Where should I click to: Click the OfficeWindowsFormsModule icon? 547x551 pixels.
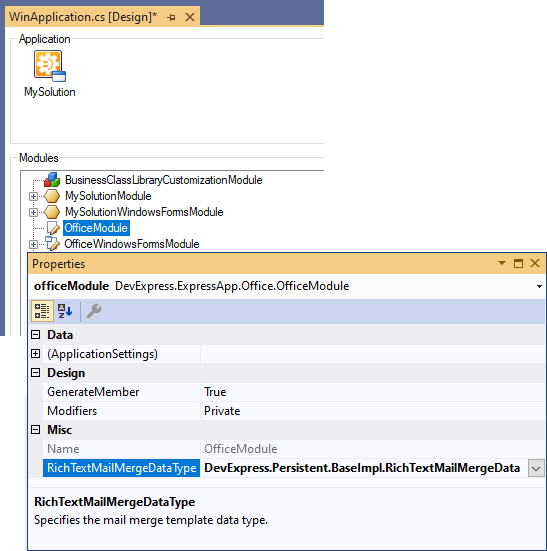[52, 244]
